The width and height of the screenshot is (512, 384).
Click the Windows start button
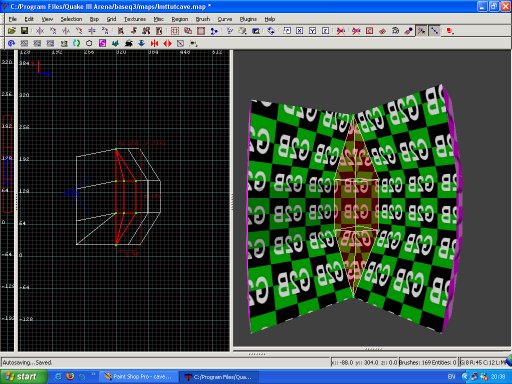click(x=23, y=377)
